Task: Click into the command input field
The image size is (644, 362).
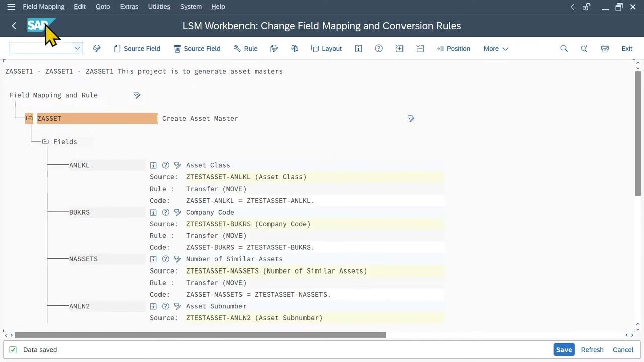Action: point(41,48)
